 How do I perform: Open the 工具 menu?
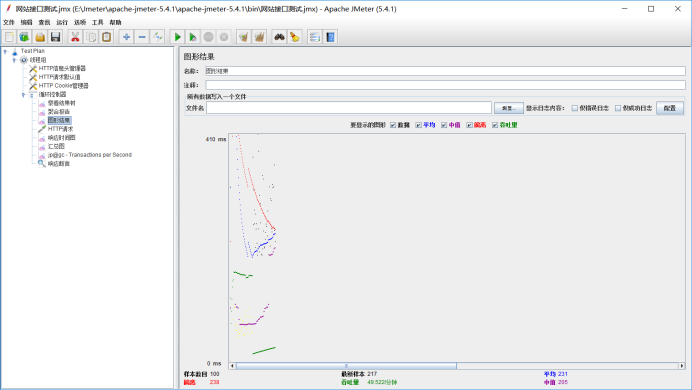tap(98, 22)
